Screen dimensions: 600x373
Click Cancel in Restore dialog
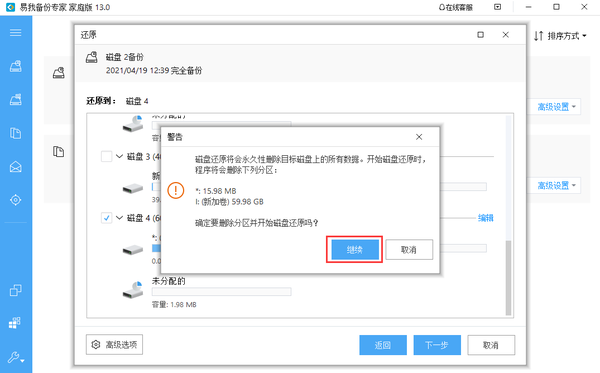click(491, 345)
